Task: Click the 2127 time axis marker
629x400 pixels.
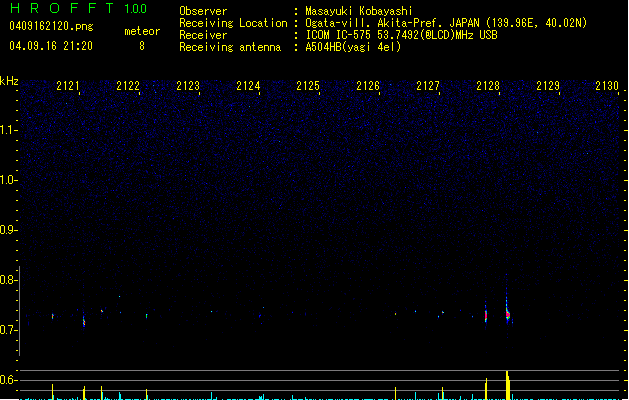Action: [428, 86]
